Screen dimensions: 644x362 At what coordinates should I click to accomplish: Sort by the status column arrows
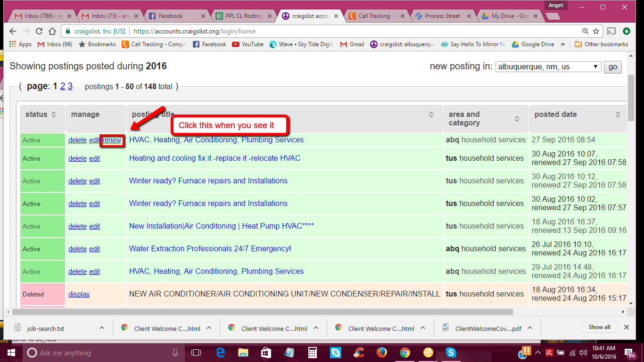[54, 115]
